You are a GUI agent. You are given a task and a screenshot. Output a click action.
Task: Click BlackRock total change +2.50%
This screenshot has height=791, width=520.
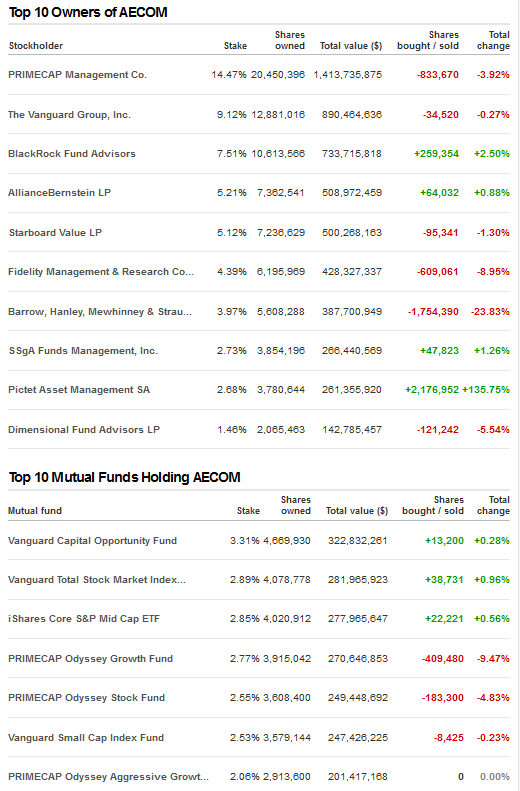[492, 154]
